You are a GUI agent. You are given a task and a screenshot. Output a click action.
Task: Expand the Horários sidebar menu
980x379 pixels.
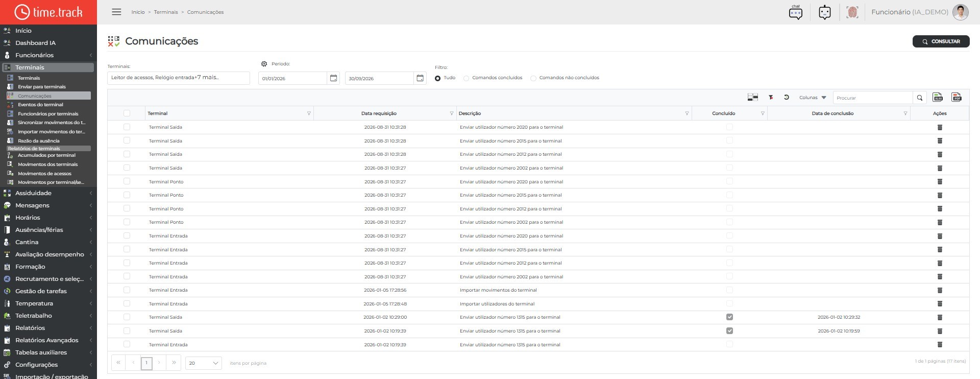(48, 218)
